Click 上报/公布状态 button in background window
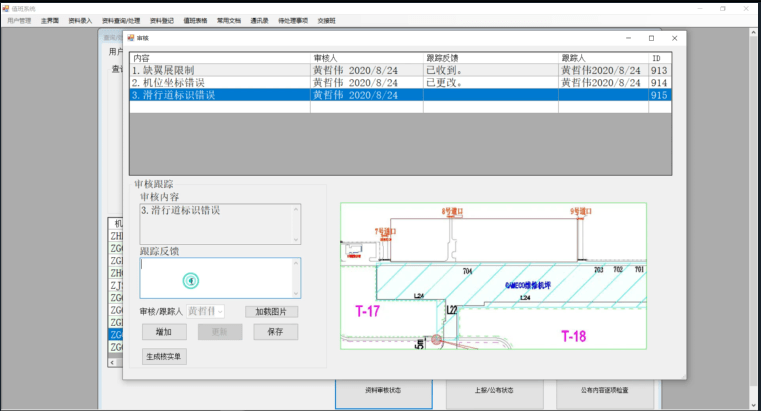Image resolution: width=761 pixels, height=411 pixels. tap(494, 394)
